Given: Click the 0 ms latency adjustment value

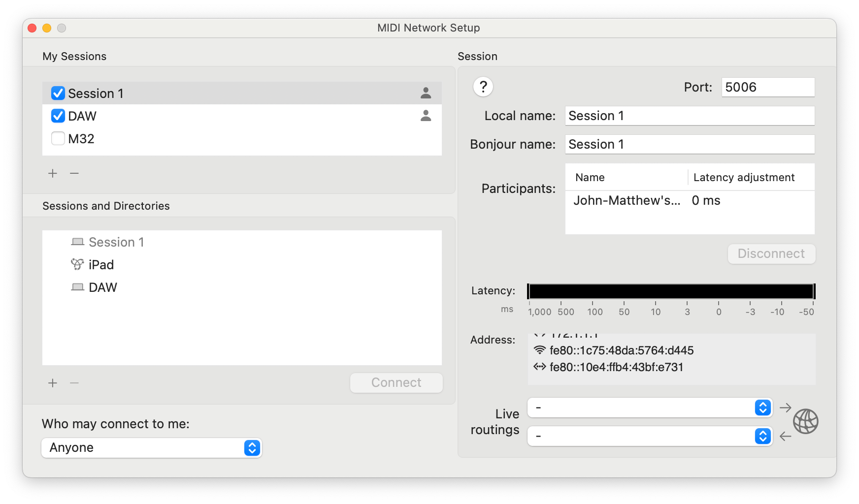Looking at the screenshot, I should (x=706, y=200).
